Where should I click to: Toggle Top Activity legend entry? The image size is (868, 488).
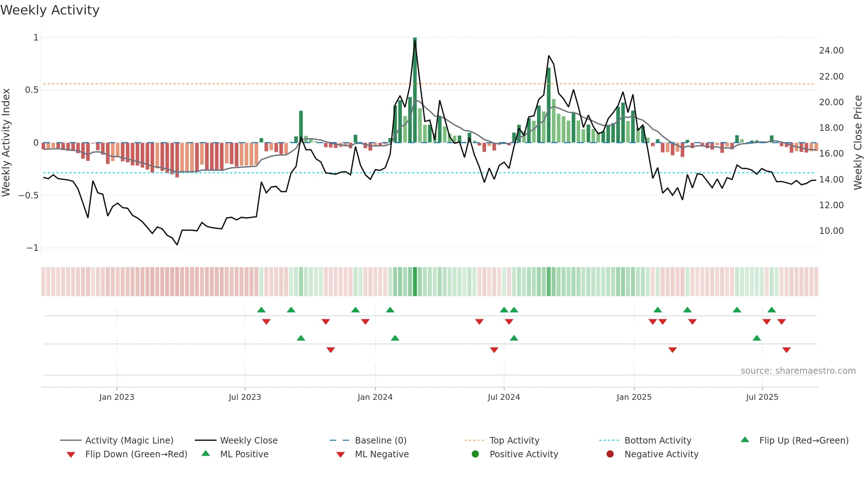point(502,440)
